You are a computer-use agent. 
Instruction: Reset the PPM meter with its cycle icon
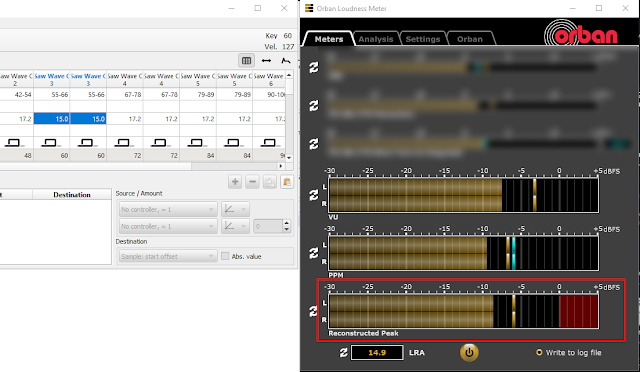(313, 253)
